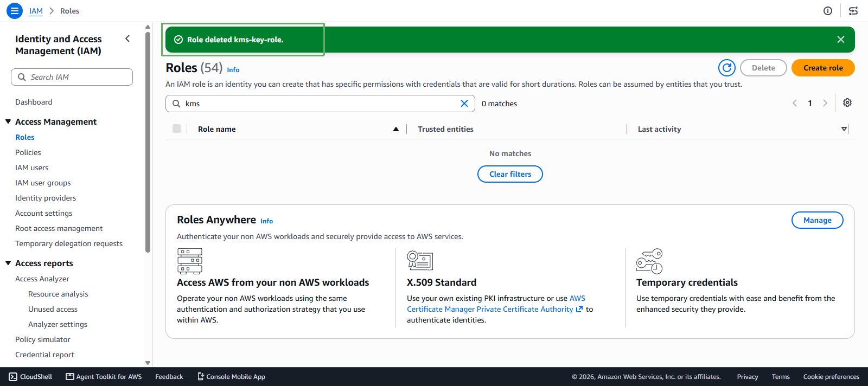The image size is (868, 386).
Task: Open the main navigation hamburger menu
Action: point(15,11)
